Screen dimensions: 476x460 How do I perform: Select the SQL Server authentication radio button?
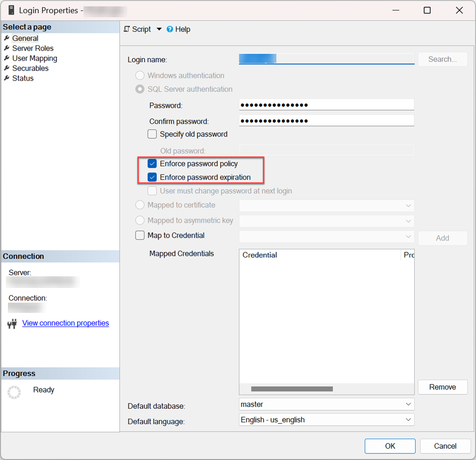[x=140, y=89]
